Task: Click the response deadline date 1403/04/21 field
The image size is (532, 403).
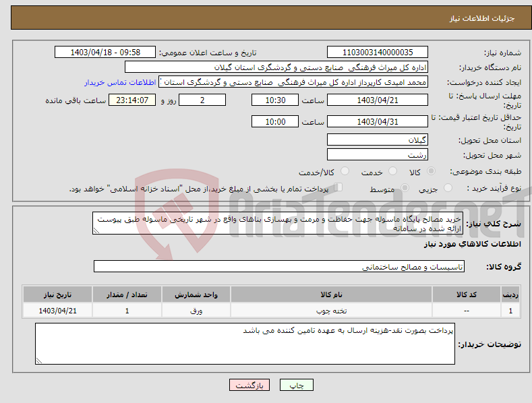Action: (x=378, y=100)
